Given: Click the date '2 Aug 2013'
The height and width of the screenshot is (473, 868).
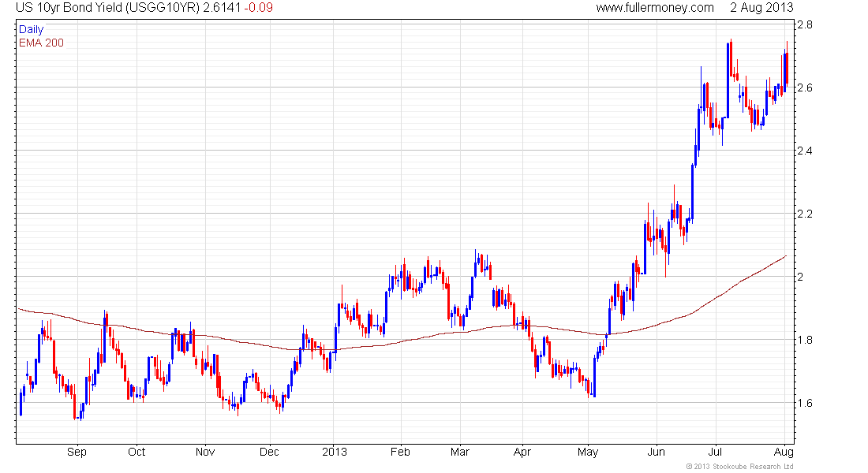Looking at the screenshot, I should (761, 8).
